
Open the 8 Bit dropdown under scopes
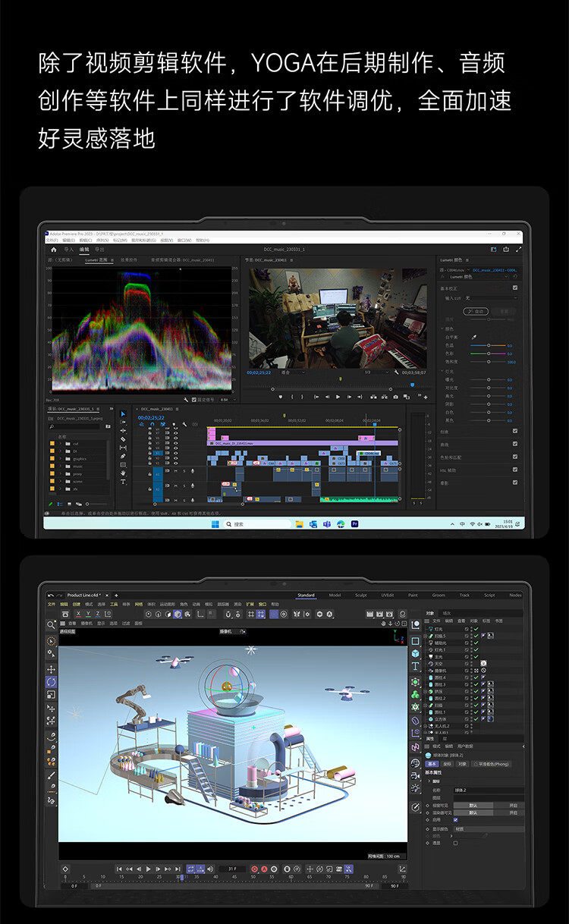coord(228,400)
